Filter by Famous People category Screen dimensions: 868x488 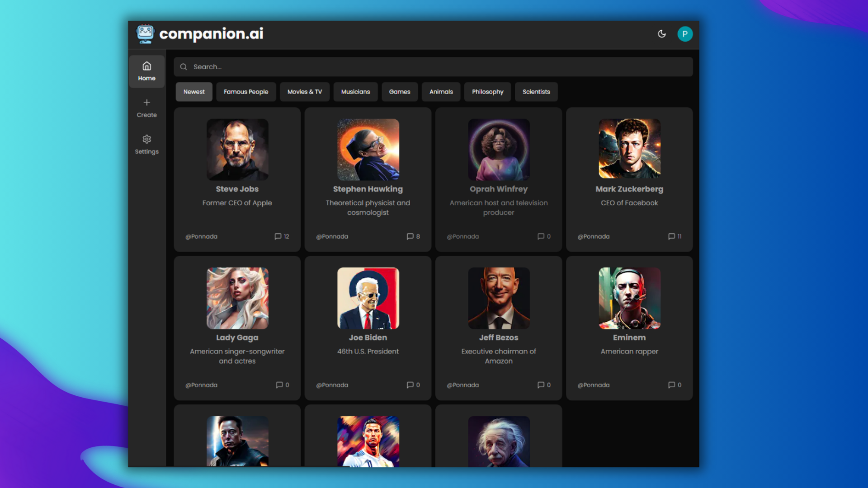tap(246, 92)
